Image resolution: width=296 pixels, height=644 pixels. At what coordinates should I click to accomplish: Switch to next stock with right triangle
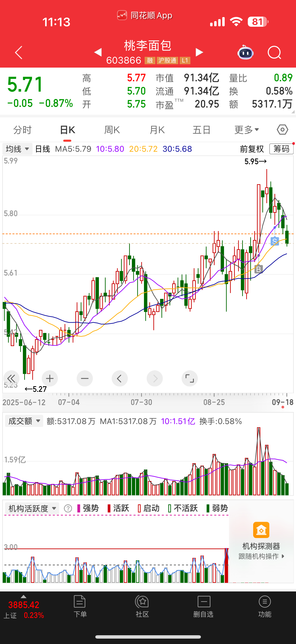pos(199,52)
